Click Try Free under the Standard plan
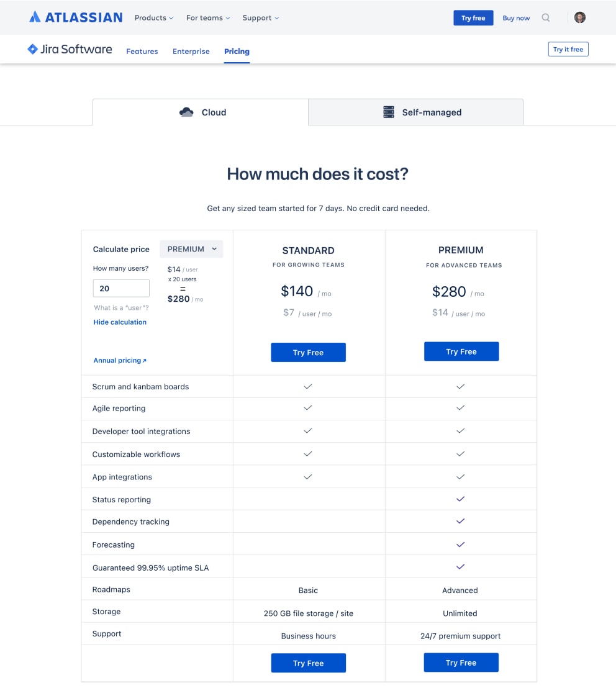 308,352
